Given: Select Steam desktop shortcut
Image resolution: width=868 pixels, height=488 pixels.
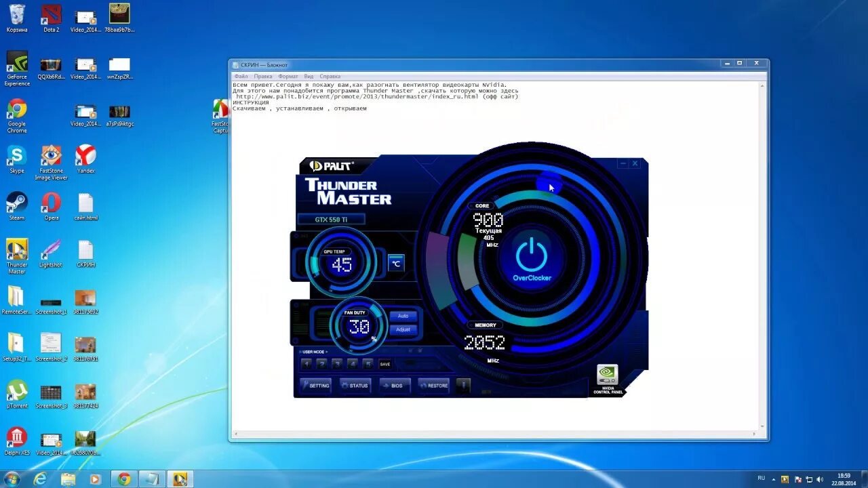Looking at the screenshot, I should pyautogui.click(x=17, y=206).
